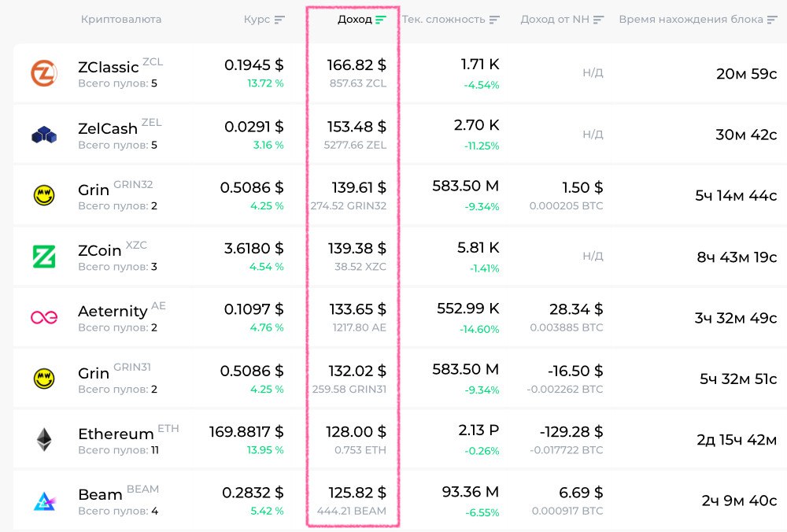Screen dimensions: 787x532
Task: Click the Beam triangle logo
Action: point(44,501)
